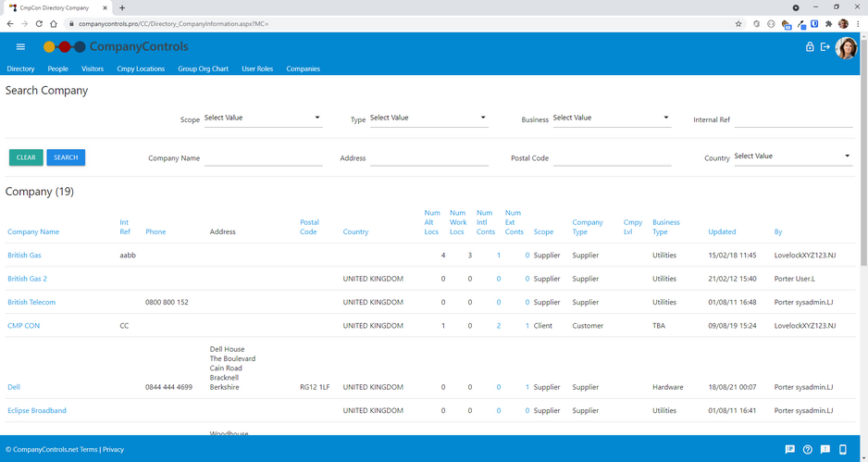Screen dimensions: 868x462
Task: Open the Group Org Chart menu
Action: 204,69
